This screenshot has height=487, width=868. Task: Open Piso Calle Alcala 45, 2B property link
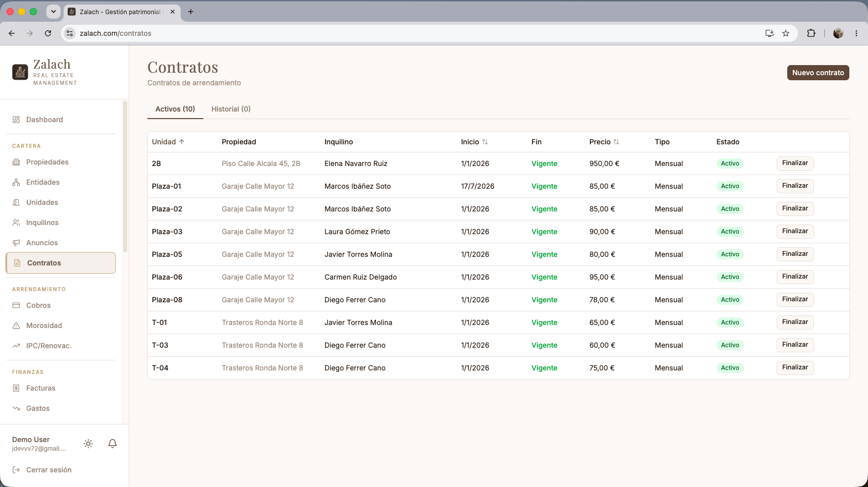point(261,164)
